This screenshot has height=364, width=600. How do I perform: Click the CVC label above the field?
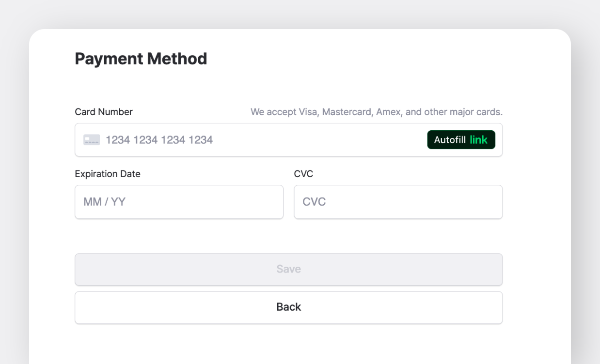coord(303,174)
